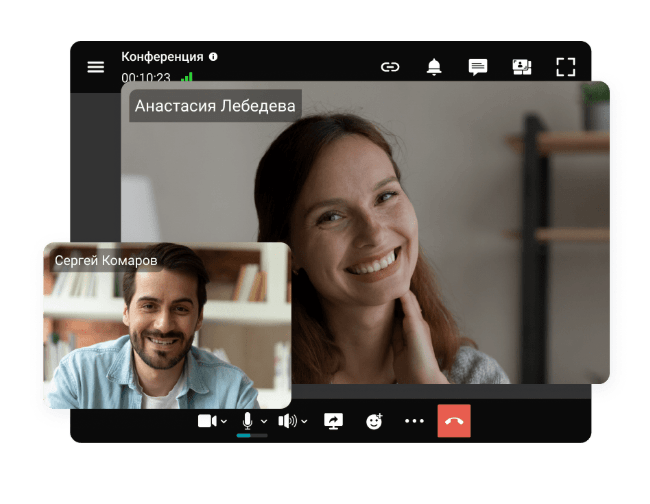Copy the conference link via link icon
The width and height of the screenshot is (650, 504).
[390, 67]
